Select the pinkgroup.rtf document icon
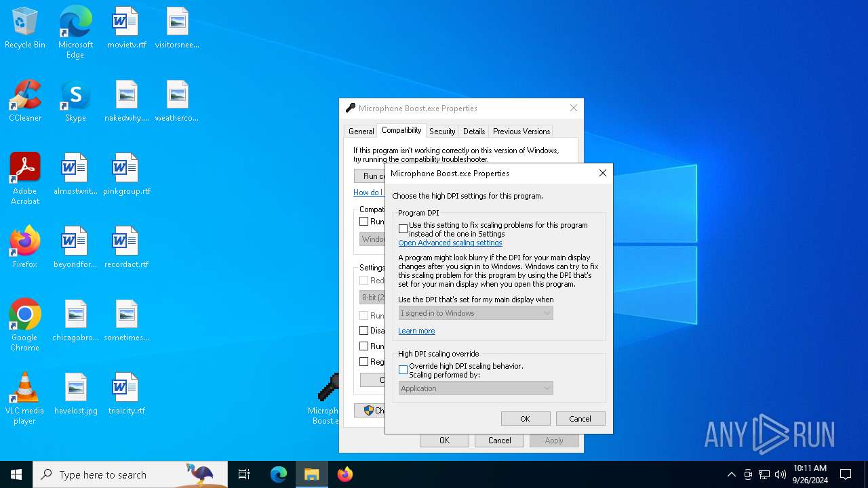Viewport: 868px width, 488px height. pyautogui.click(x=126, y=175)
